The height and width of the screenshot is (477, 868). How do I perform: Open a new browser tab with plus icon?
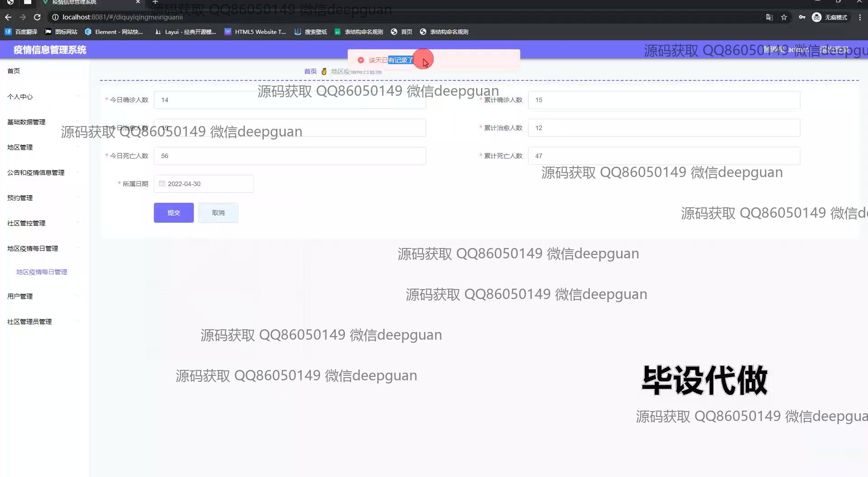click(155, 2)
